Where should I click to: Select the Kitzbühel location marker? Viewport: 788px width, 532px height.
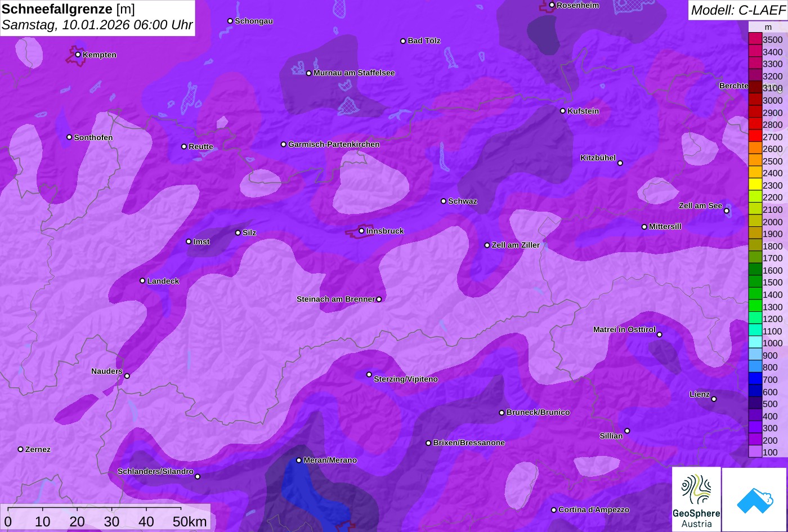click(620, 163)
